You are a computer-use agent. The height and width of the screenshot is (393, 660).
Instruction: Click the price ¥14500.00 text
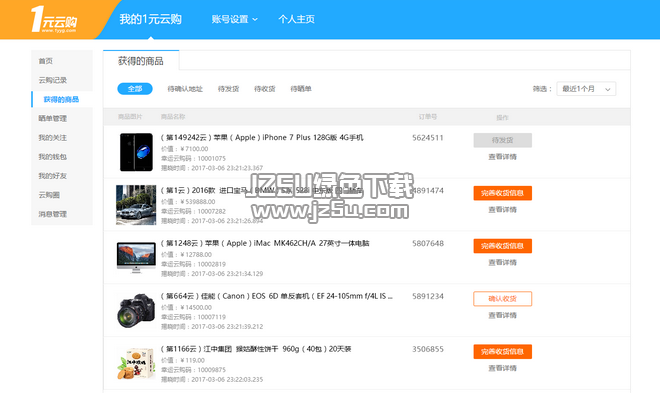click(x=196, y=308)
